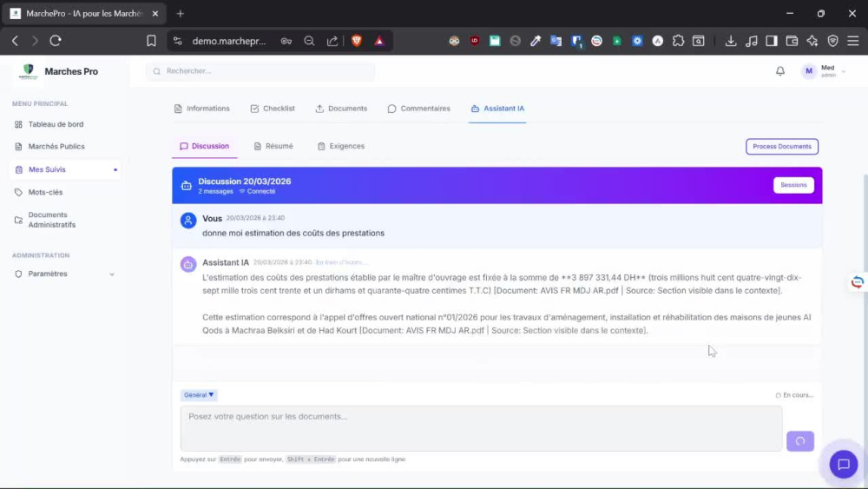The image size is (868, 489).
Task: Switch to Checklist tab
Action: pyautogui.click(x=273, y=109)
